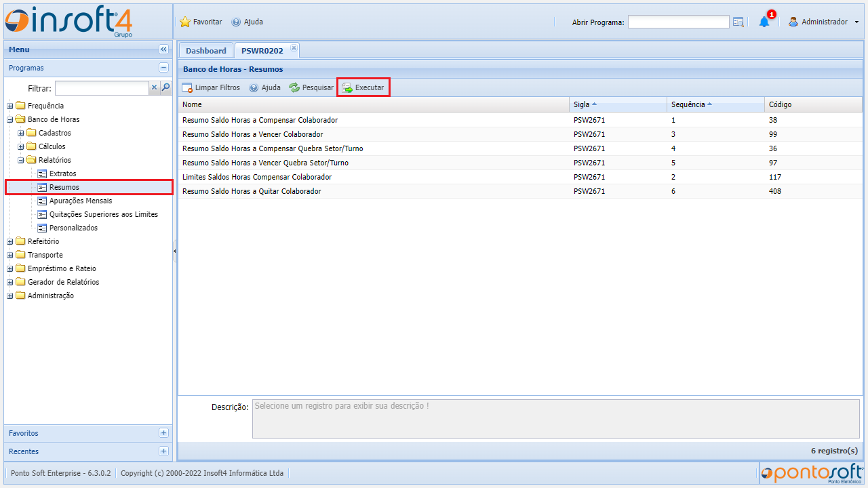Click the Filtrar magnifier search icon
The height and width of the screenshot is (488, 868).
165,87
